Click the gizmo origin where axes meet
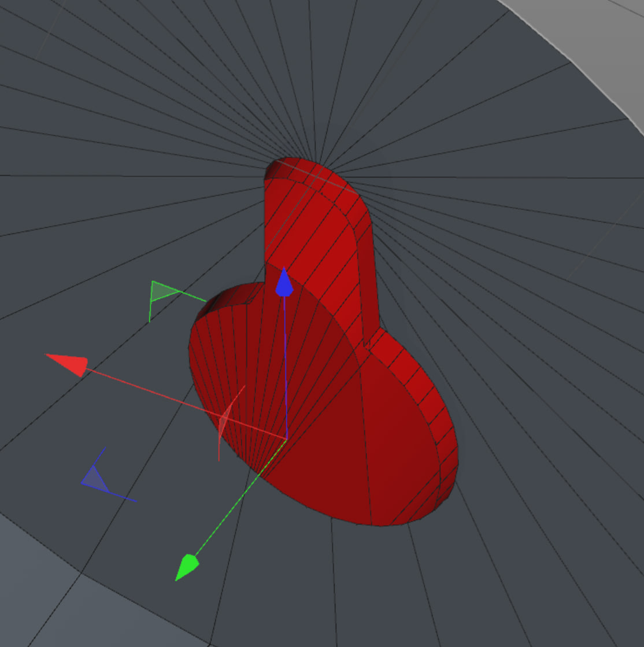 coord(286,439)
